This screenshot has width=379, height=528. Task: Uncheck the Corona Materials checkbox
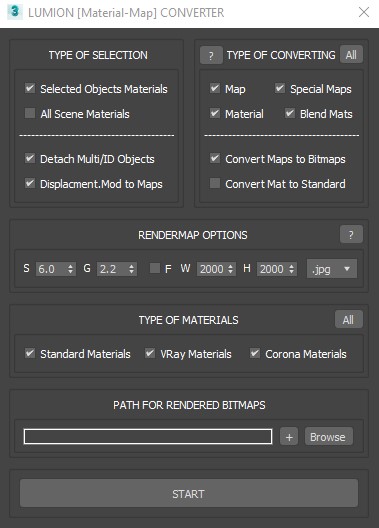[x=255, y=353]
